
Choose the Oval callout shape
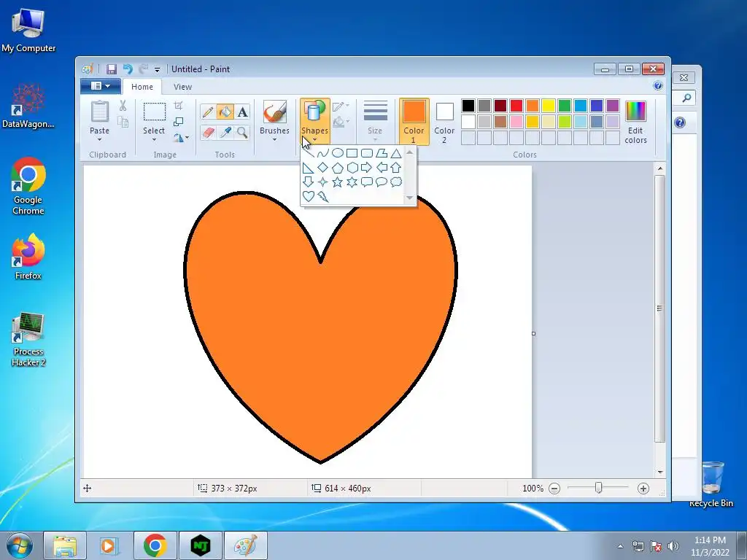pyautogui.click(x=381, y=182)
